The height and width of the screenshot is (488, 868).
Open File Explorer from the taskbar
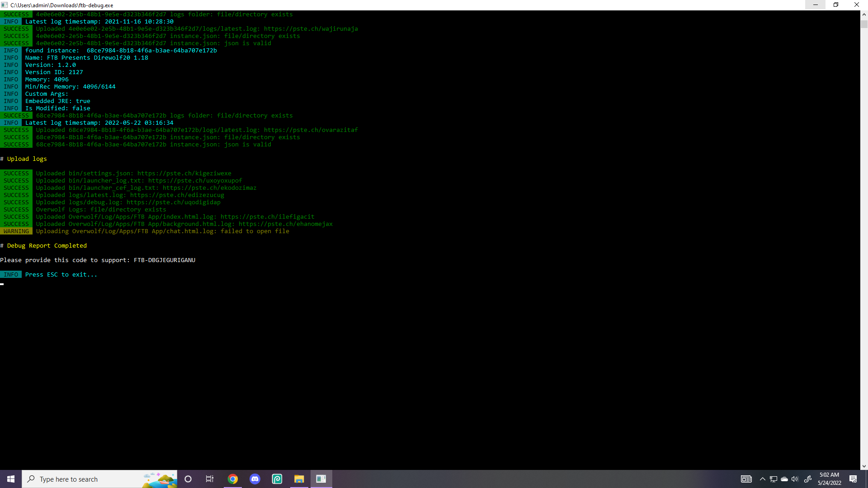tap(299, 479)
